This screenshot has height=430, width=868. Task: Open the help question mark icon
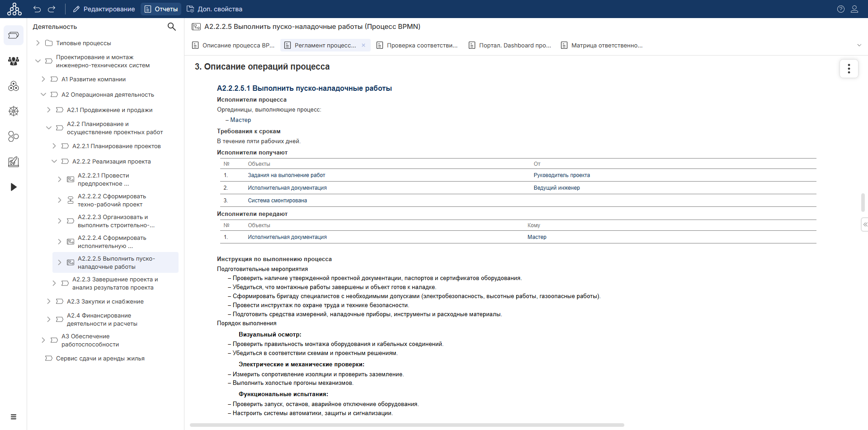840,9
